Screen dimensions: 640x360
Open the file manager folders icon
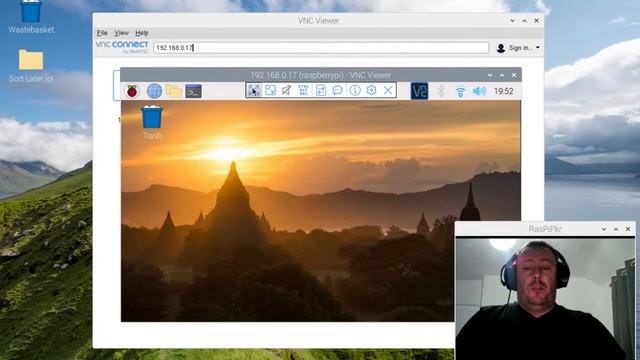174,91
